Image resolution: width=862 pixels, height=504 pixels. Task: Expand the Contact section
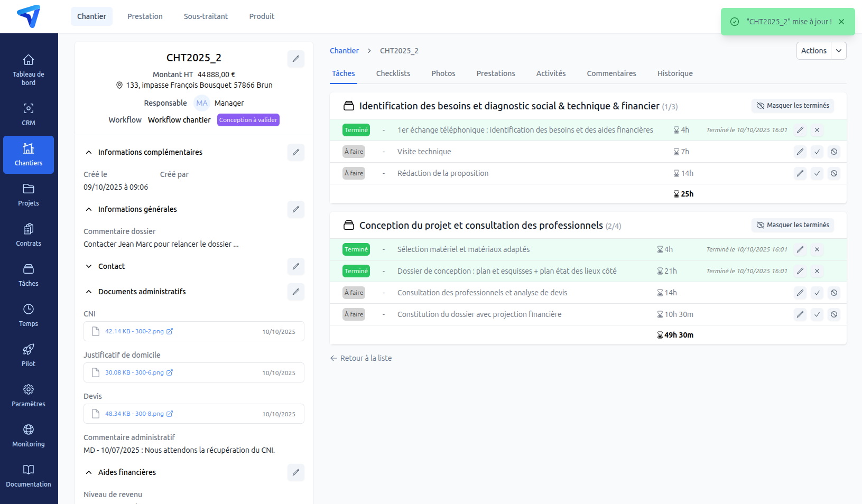(x=89, y=266)
